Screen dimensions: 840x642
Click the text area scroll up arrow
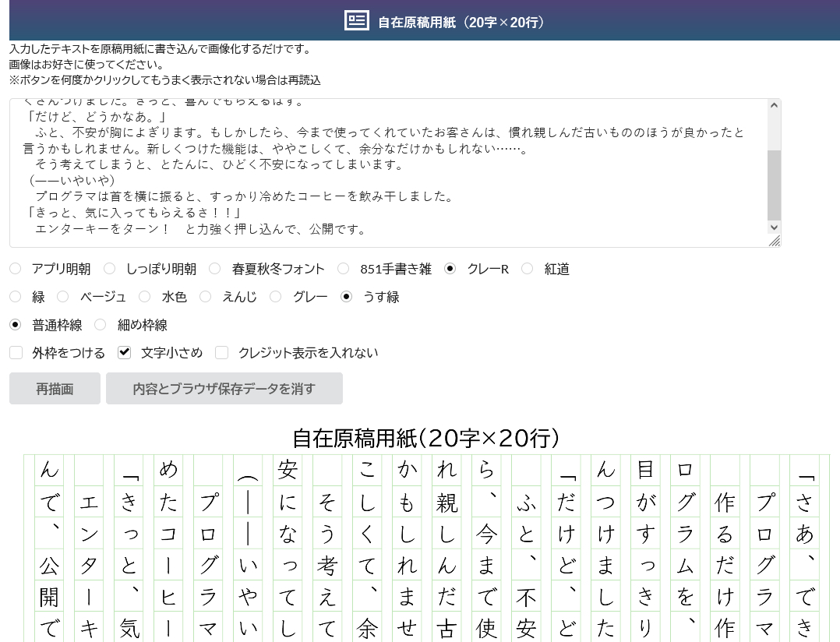coord(774,106)
